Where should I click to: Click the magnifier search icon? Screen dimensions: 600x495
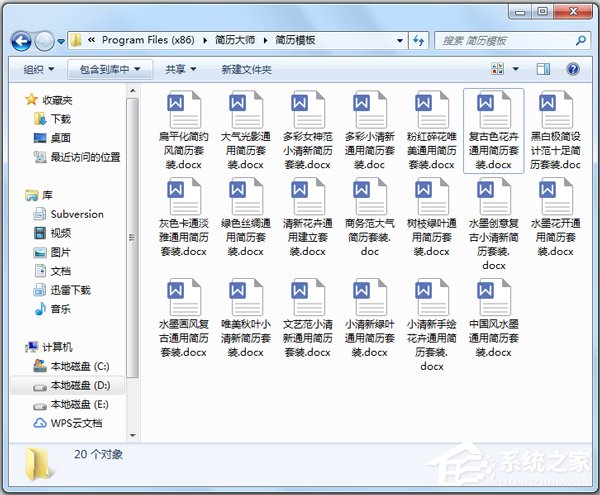[x=581, y=40]
